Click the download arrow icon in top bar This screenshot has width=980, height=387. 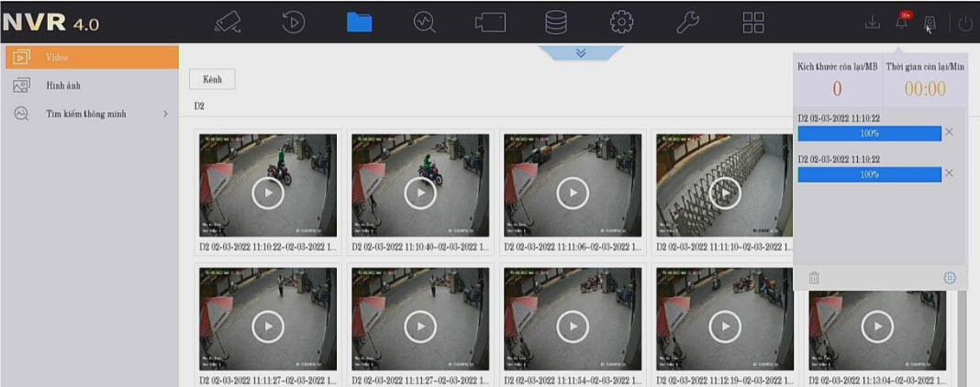(x=872, y=23)
